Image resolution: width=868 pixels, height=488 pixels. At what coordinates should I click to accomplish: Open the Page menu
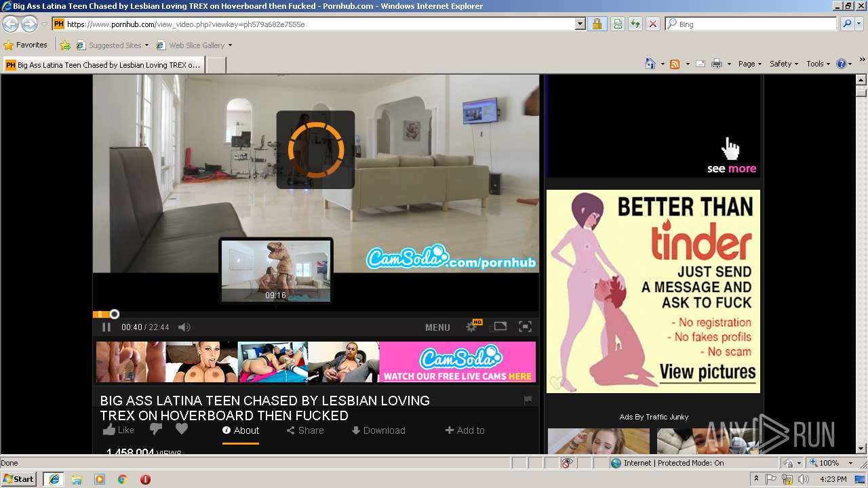[x=750, y=64]
